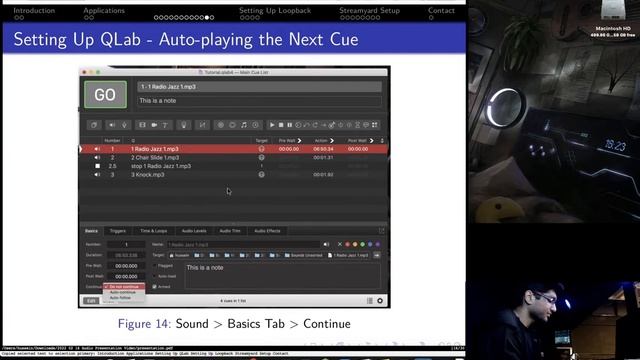Add a Target cue from the toolbar
Image resolution: width=640 pixels, height=360 pixels.
tap(332, 125)
